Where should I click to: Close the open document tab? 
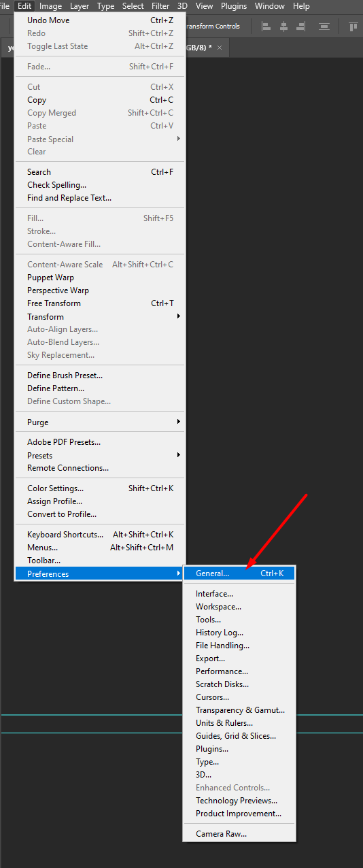[x=220, y=48]
